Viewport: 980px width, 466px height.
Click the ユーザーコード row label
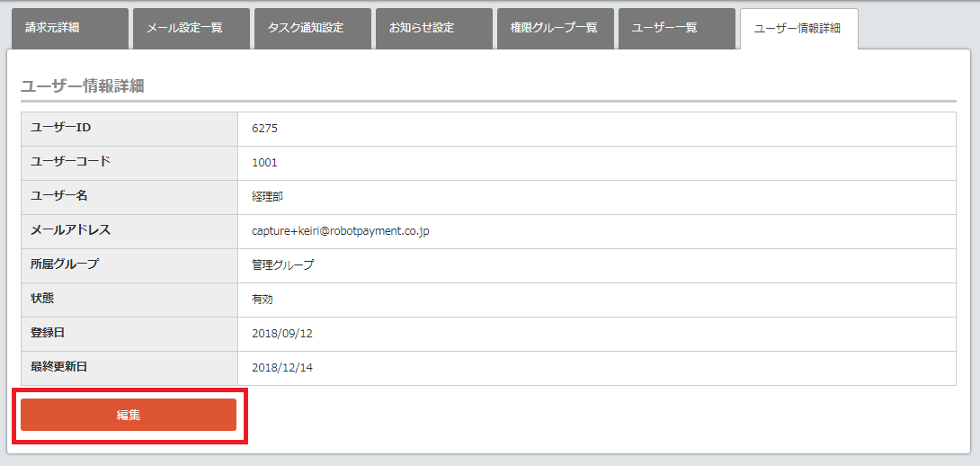[71, 162]
